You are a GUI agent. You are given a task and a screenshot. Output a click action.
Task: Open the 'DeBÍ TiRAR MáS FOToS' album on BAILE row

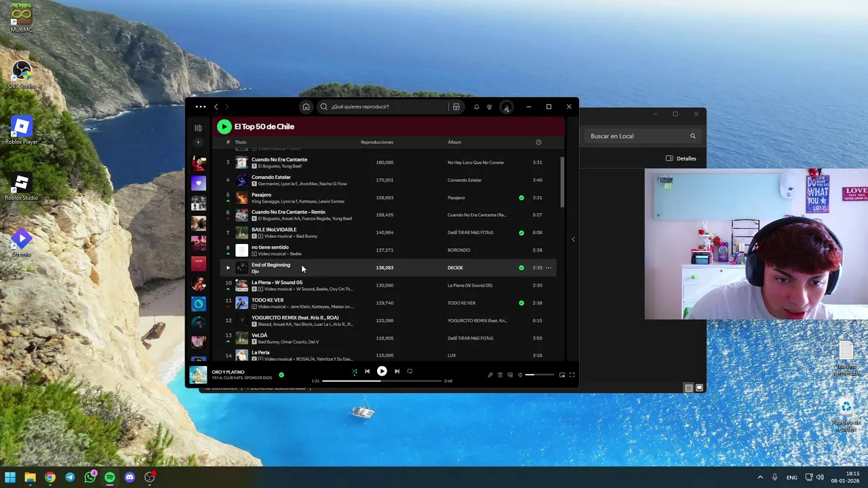pyautogui.click(x=470, y=232)
